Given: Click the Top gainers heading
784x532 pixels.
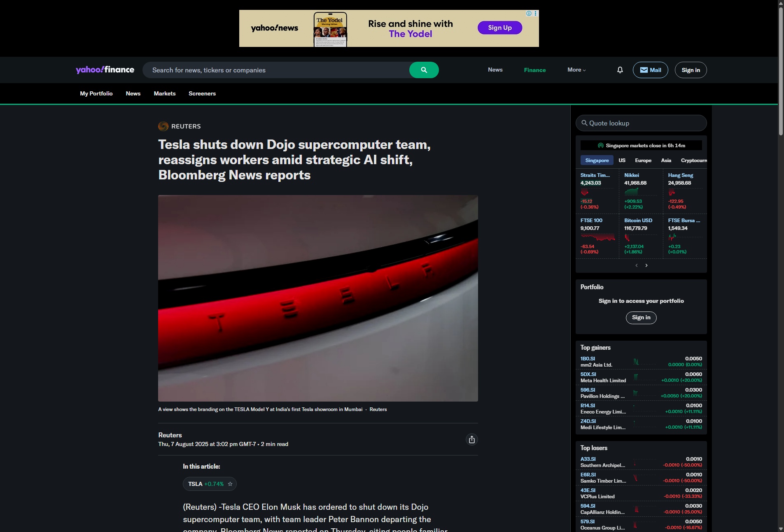Looking at the screenshot, I should pyautogui.click(x=595, y=348).
